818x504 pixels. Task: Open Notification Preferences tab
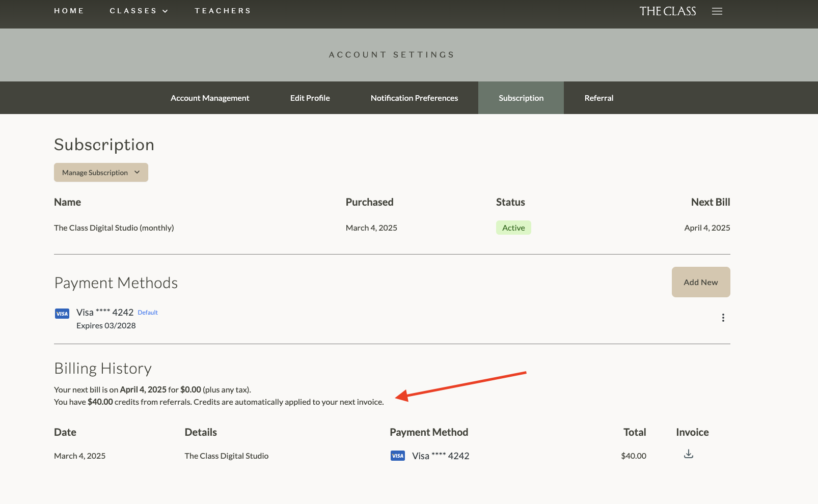click(x=414, y=98)
